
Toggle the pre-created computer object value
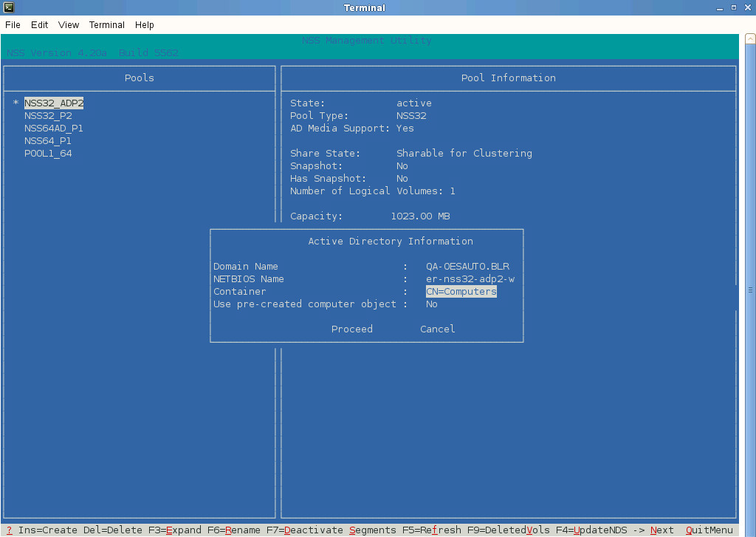pyautogui.click(x=432, y=304)
